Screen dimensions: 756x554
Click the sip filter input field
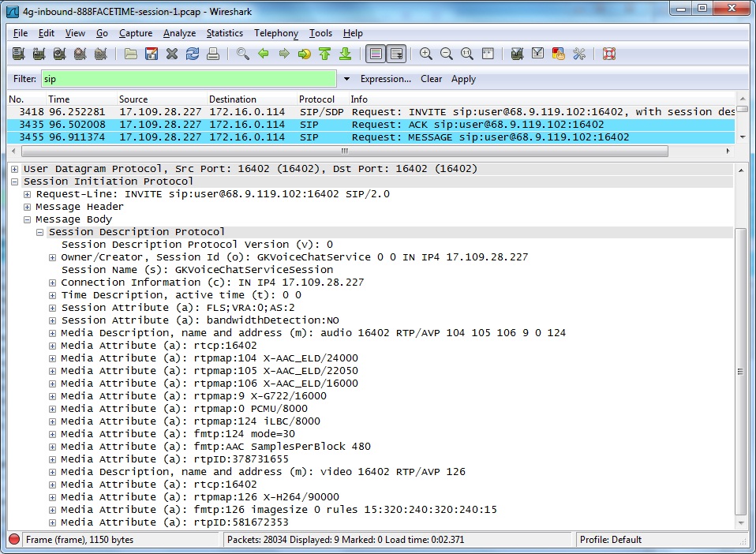tap(189, 79)
